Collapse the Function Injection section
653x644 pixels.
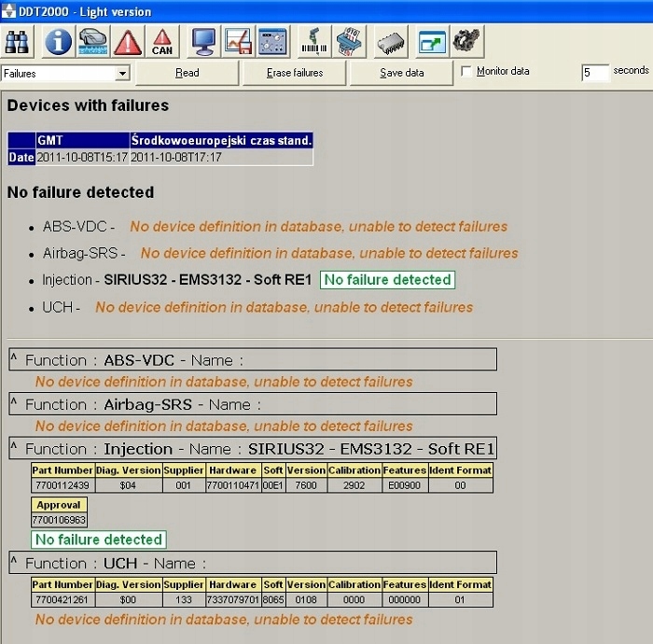(14, 446)
